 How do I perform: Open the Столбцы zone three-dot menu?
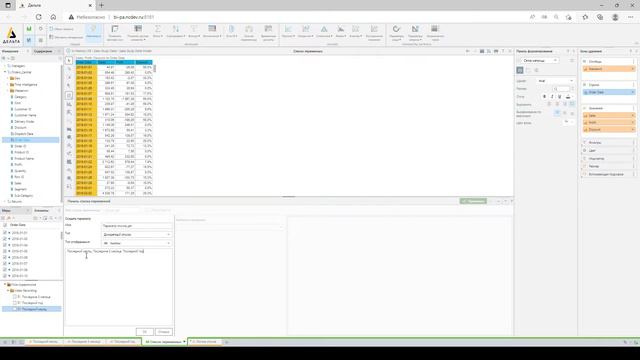633,61
